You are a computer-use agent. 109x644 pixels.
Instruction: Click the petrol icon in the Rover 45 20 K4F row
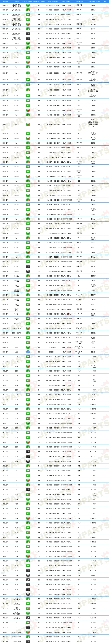[28, 623]
